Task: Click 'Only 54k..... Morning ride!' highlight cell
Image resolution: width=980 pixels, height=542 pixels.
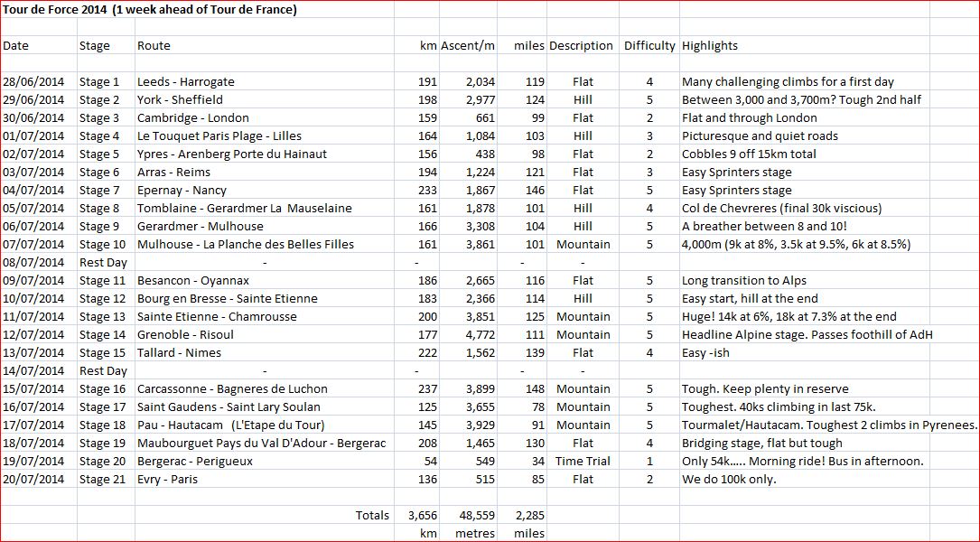Action: point(802,462)
